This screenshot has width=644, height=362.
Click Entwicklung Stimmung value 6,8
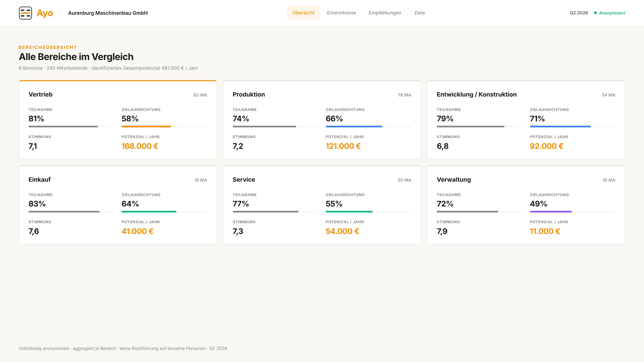pos(443,146)
